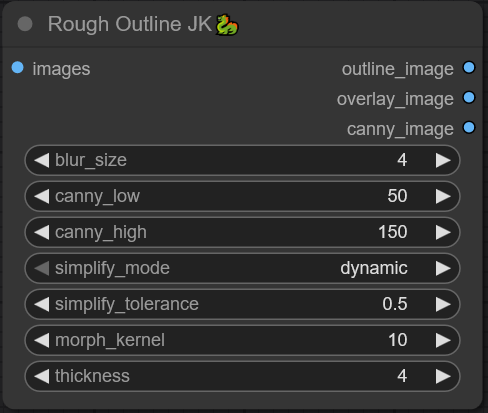Decrease canny_low with left arrow
The width and height of the screenshot is (488, 413).
click(42, 196)
